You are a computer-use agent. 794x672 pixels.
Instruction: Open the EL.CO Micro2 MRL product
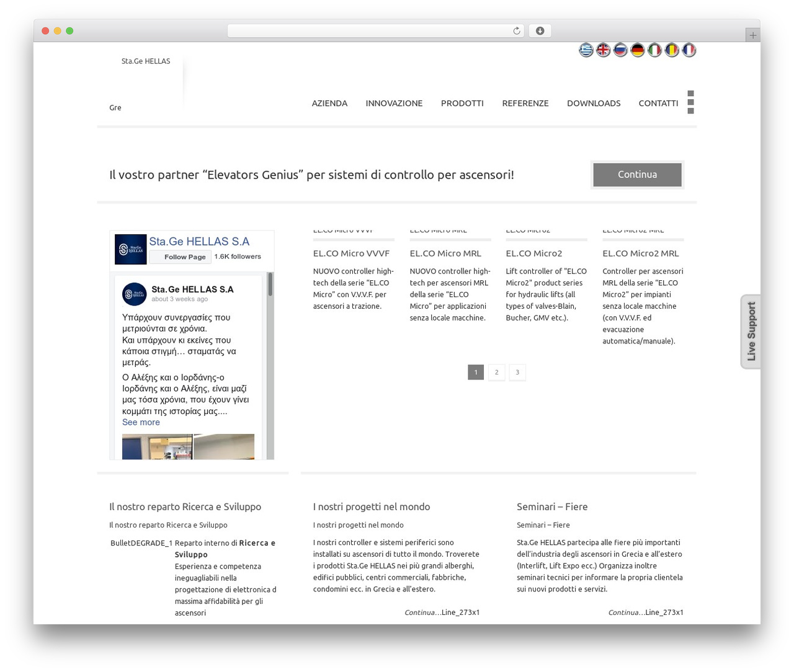click(x=641, y=254)
